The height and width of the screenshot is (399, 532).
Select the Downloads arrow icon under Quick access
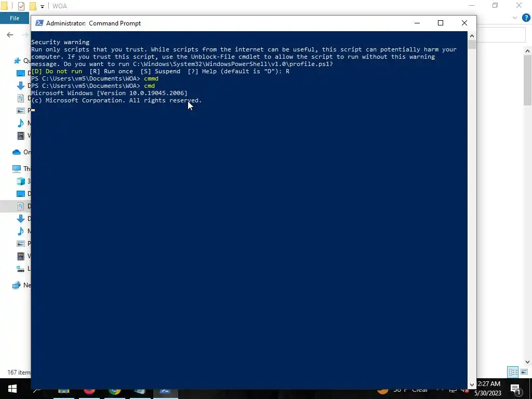[21, 86]
